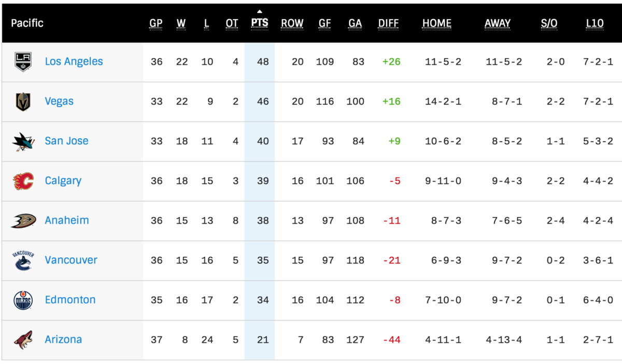Viewport: 622px width, 364px height.
Task: Click the Pacific division heading
Action: pos(27,23)
